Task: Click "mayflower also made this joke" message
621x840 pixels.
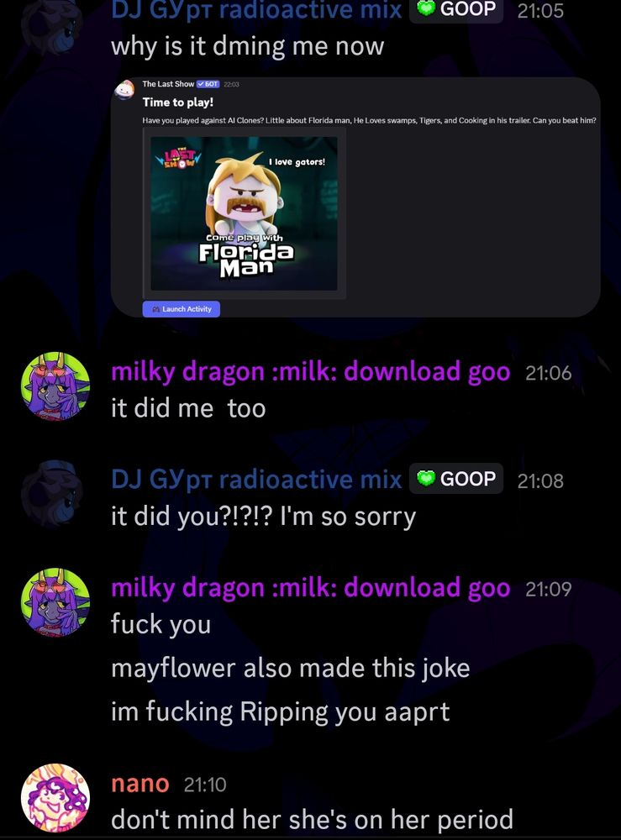Action: click(x=291, y=668)
